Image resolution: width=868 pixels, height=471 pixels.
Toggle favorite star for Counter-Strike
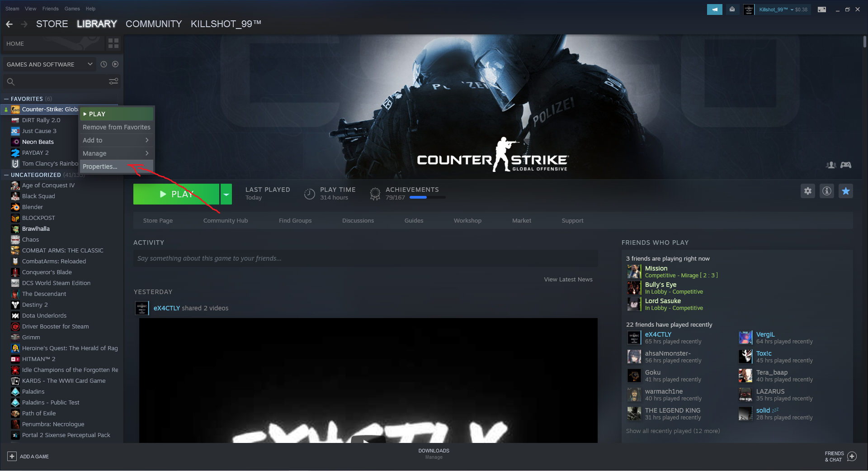pos(846,191)
